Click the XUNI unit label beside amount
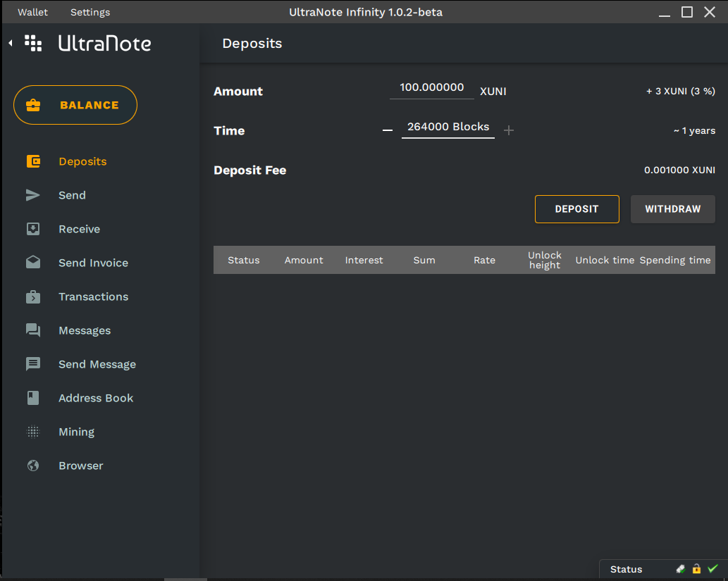 pyautogui.click(x=493, y=92)
